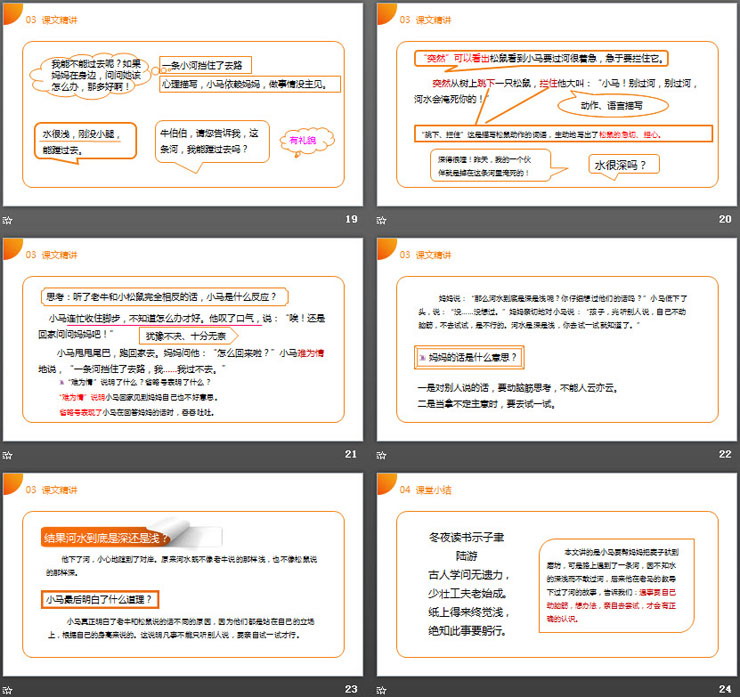Click the '突然可以看出松鼠' box on slide 20
Viewport: 740px width, 697px height.
pyautogui.click(x=541, y=59)
